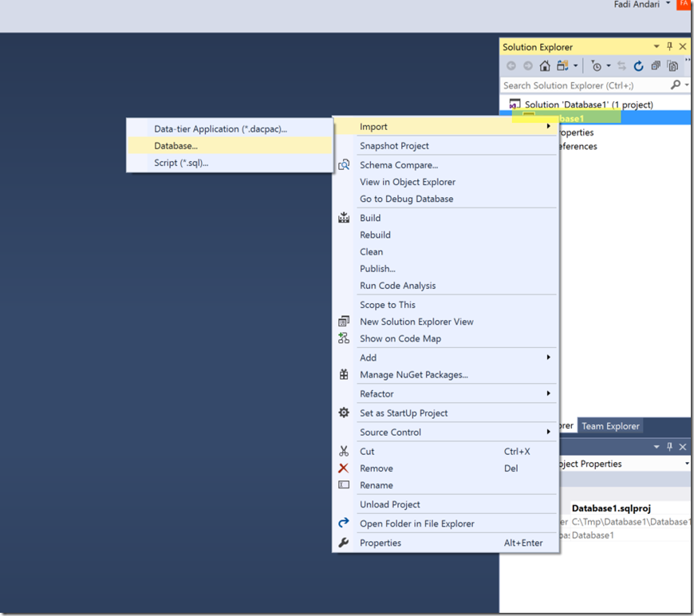694x616 pixels.
Task: Select Rebuild from context menu
Action: (x=446, y=235)
